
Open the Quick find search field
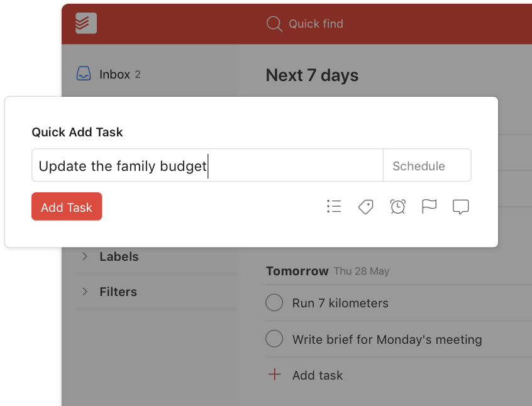click(x=305, y=24)
